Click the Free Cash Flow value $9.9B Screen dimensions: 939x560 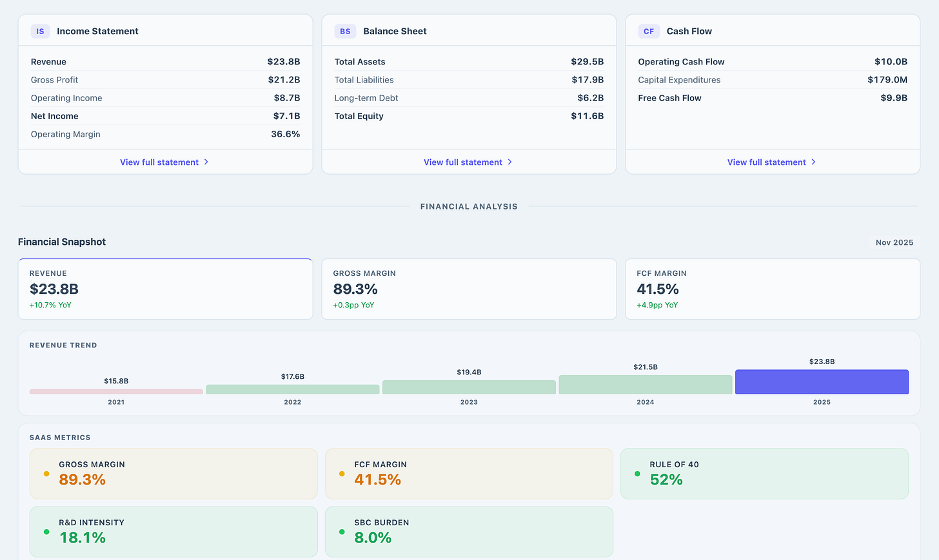[x=894, y=98]
